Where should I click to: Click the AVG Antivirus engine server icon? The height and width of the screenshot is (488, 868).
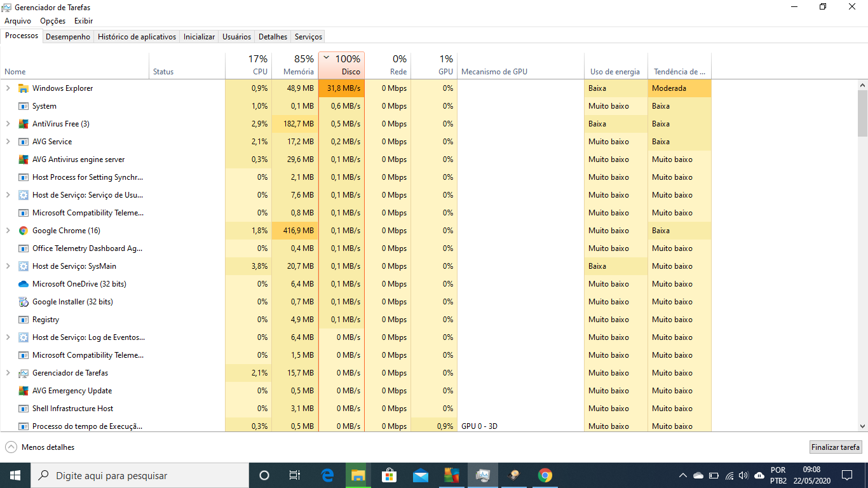pos(24,159)
